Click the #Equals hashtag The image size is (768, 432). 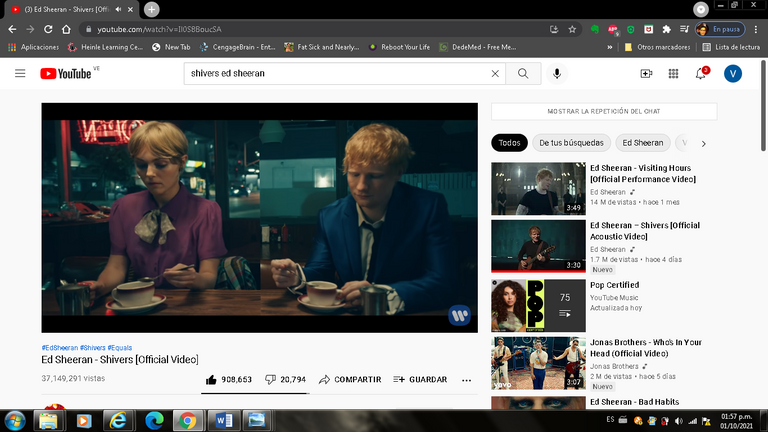(120, 348)
